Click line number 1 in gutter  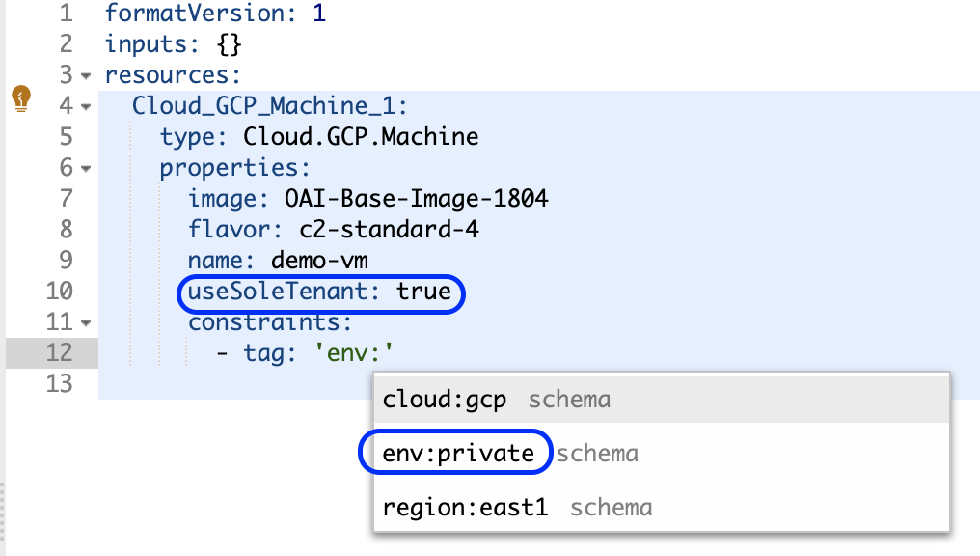coord(66,14)
